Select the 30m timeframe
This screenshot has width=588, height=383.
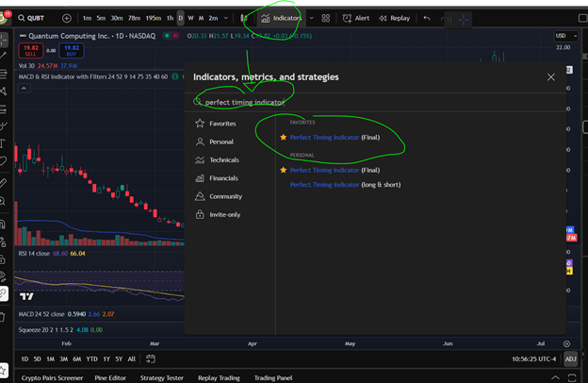[116, 18]
